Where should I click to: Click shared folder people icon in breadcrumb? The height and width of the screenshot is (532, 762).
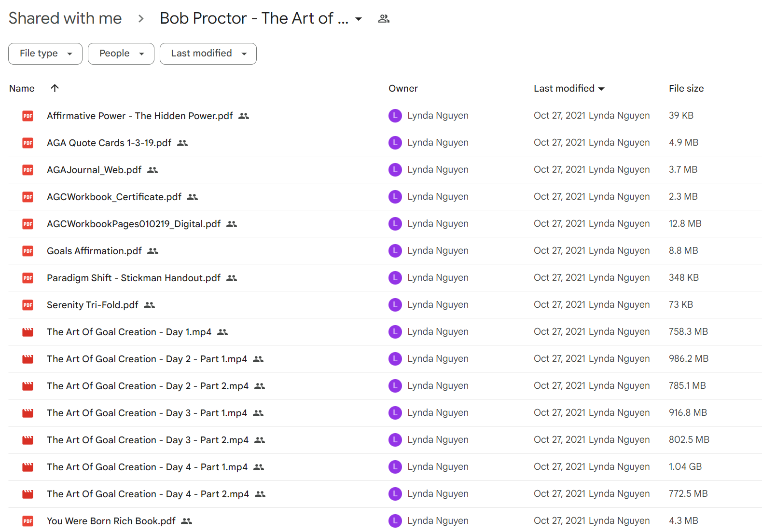click(384, 19)
